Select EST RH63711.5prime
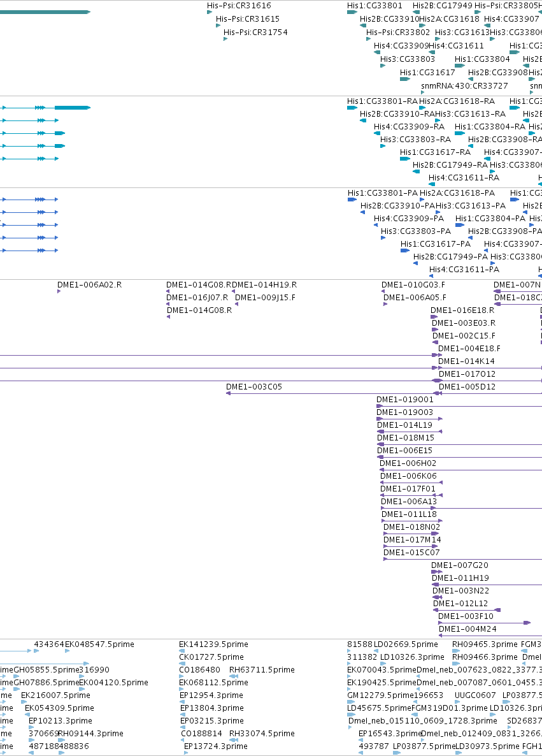 (x=262, y=670)
